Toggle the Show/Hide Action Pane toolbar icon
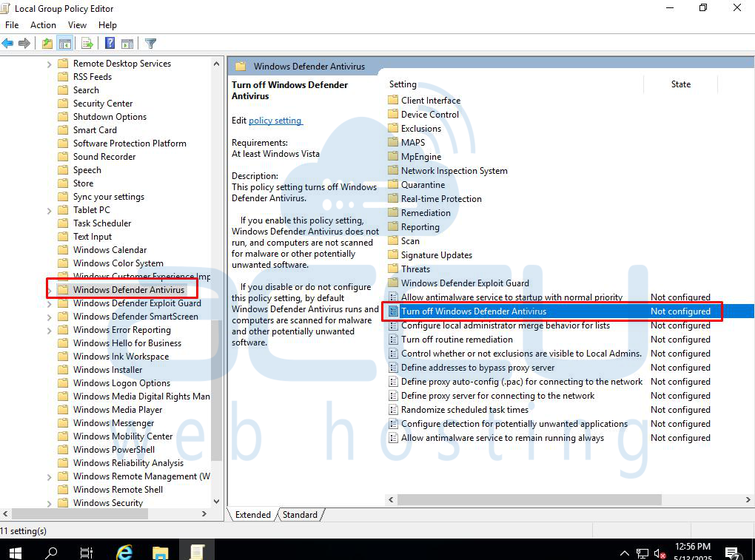This screenshot has width=755, height=560. tap(127, 44)
